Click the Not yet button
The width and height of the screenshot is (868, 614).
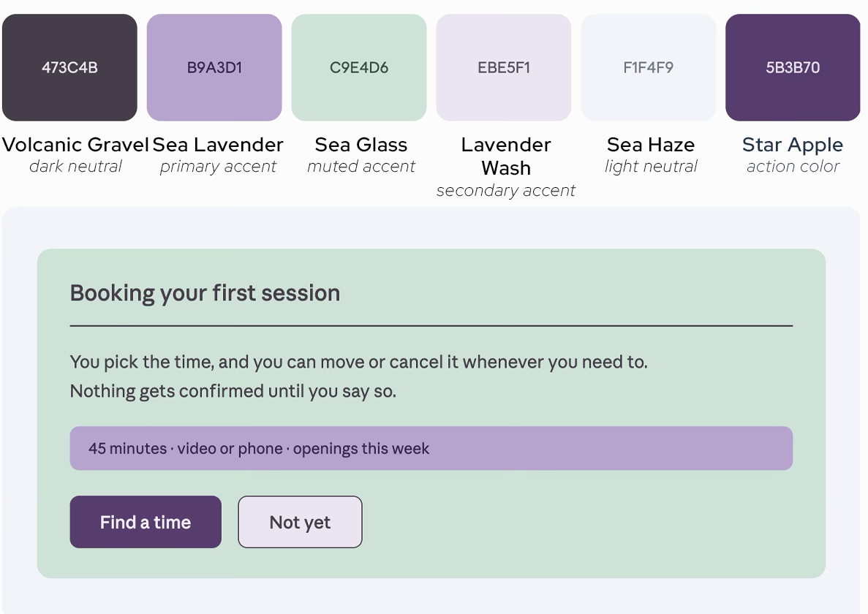[300, 522]
